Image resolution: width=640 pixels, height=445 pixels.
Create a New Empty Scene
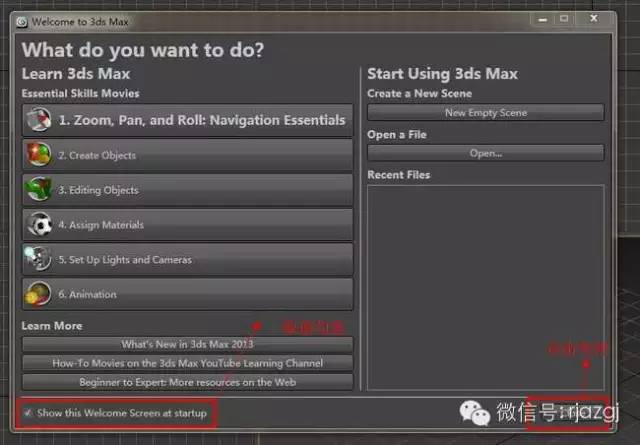point(485,113)
